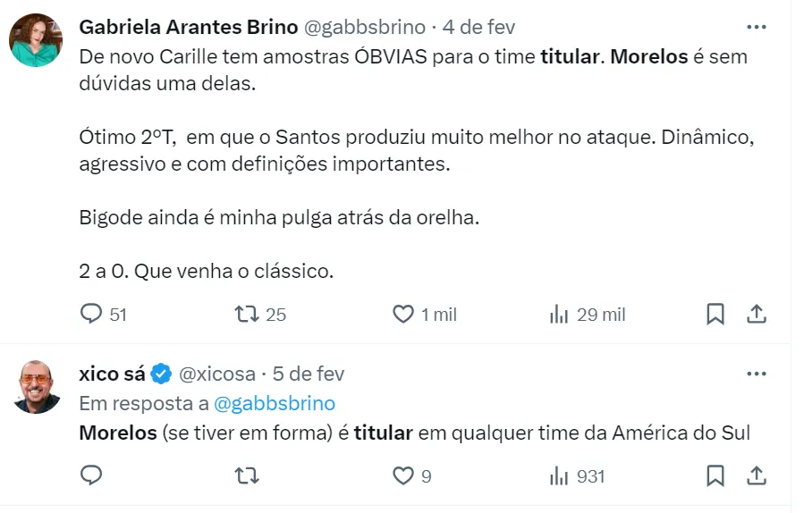Like Gabriela's tweet with 1 mil likes

click(x=404, y=314)
